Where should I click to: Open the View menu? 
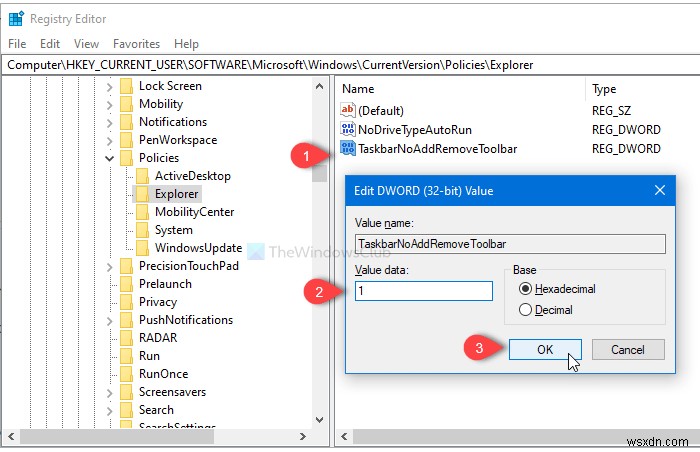(x=86, y=44)
